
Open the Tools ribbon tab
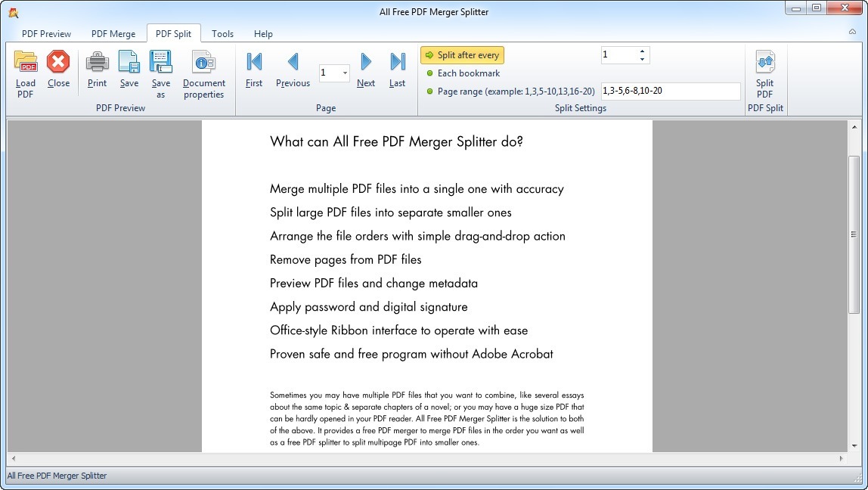[222, 33]
